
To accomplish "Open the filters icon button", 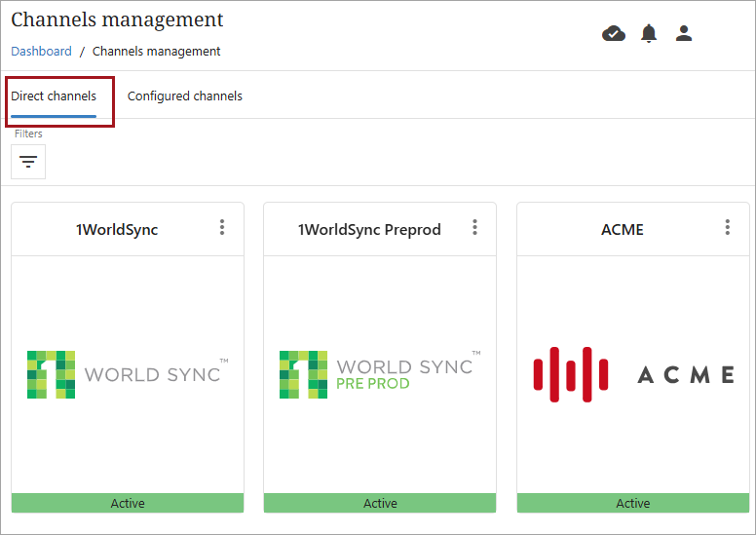I will pyautogui.click(x=28, y=162).
